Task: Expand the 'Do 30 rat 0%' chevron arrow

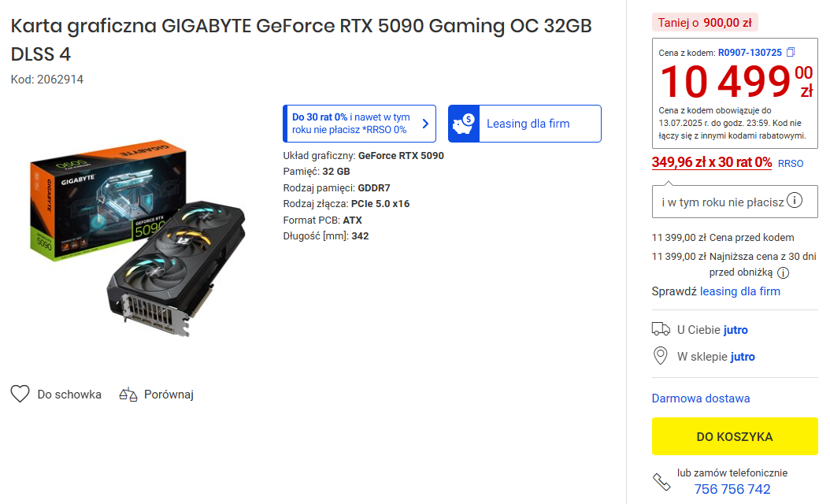Action: click(x=425, y=124)
